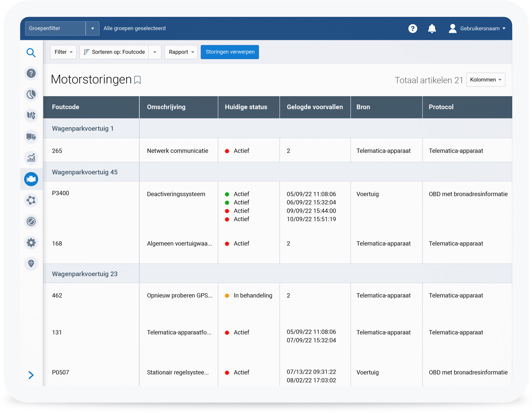Select the engine maintenance sidebar icon
Screen dimensions: 532x413
pyautogui.click(x=31, y=179)
